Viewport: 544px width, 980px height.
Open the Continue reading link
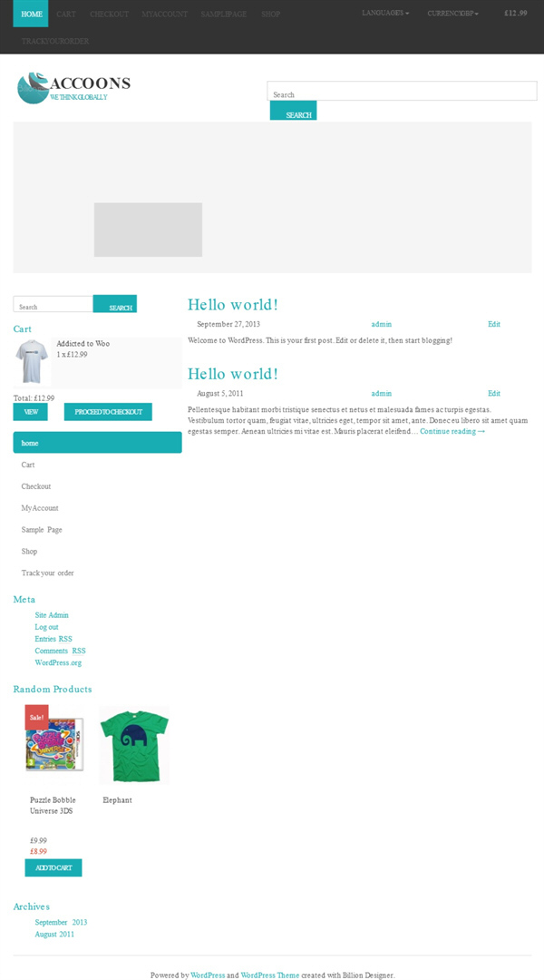[x=452, y=431]
